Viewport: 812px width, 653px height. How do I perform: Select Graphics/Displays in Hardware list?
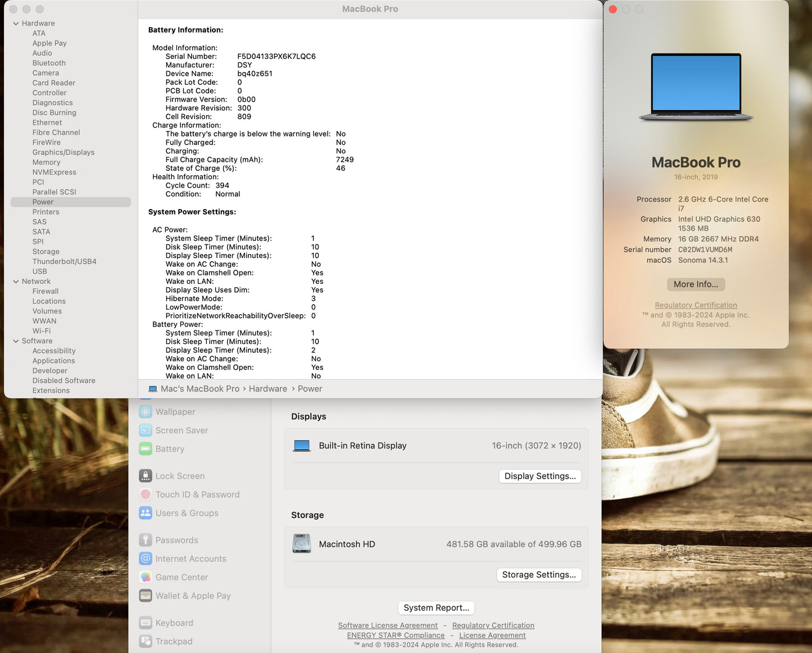(63, 152)
